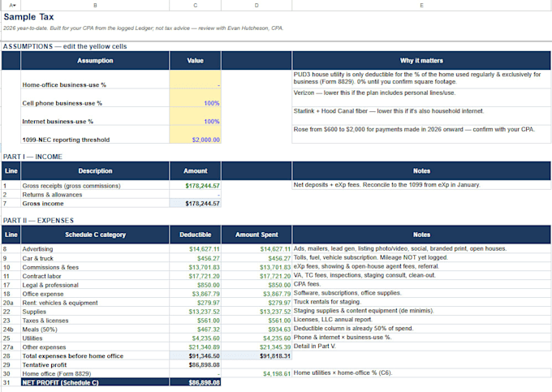
Task: Select Legal & professional deductible $850.00
Action: point(196,285)
